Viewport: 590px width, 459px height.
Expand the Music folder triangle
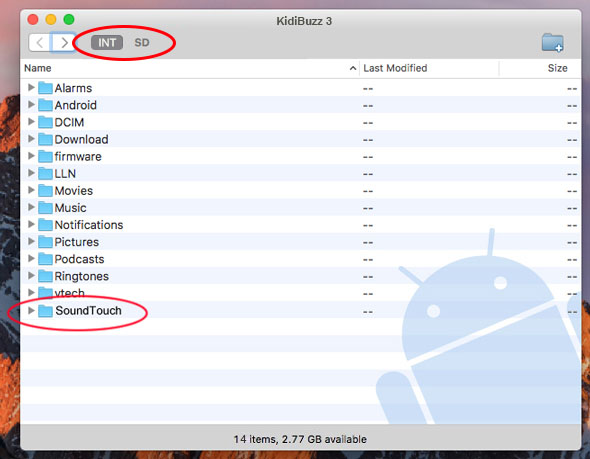coord(31,207)
